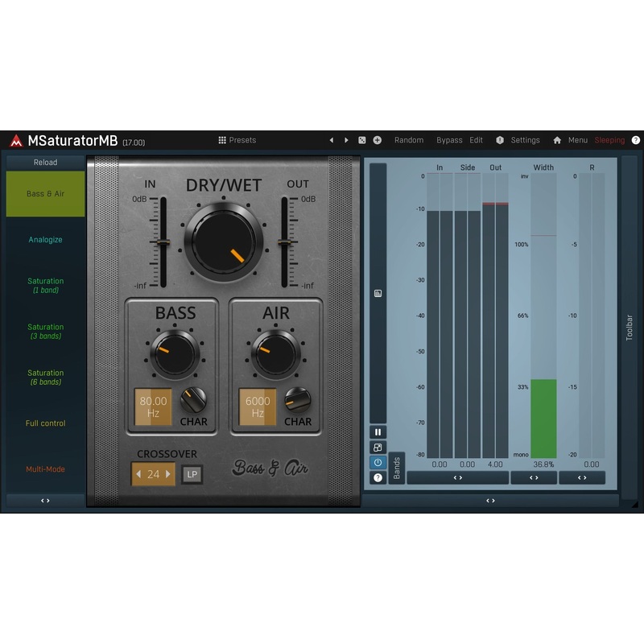This screenshot has width=644, height=644.
Task: Select Saturation (3 bands) device
Action: pos(46,332)
